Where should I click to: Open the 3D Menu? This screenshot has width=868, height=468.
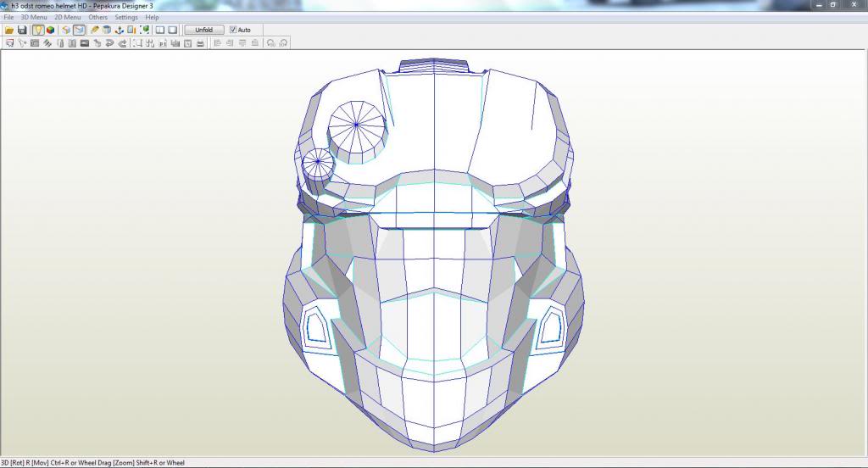coord(34,17)
